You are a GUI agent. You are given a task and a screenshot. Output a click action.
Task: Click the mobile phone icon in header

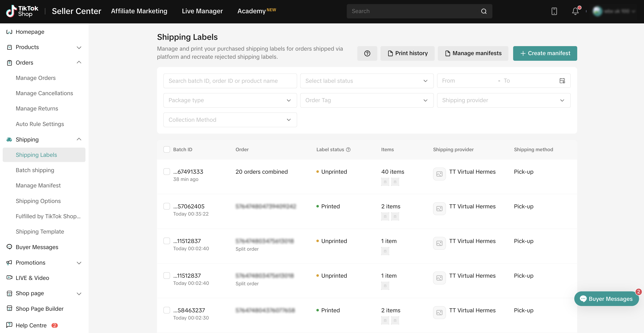click(554, 11)
